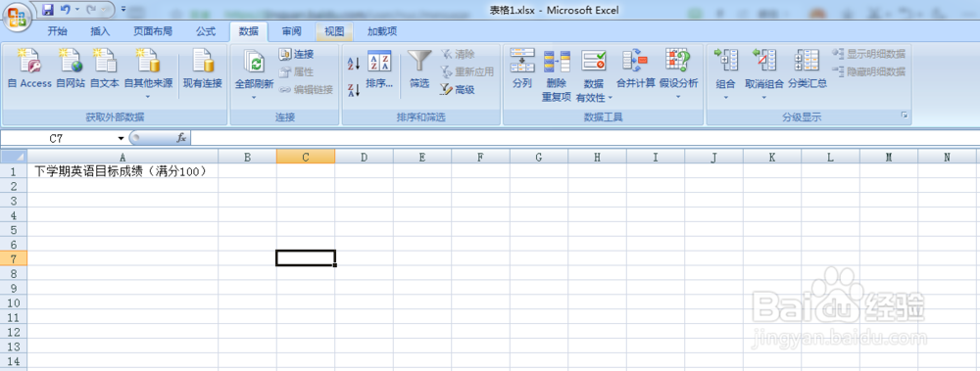Image resolution: width=980 pixels, height=371 pixels.
Task: Switch to the 插入 tab
Action: [100, 31]
